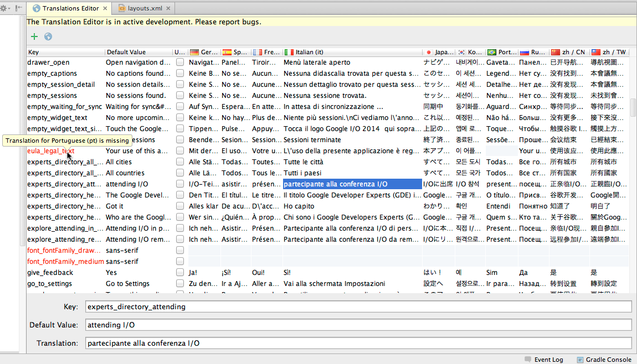
Task: Toggle untranslatable checkbox for drawer_open
Action: [x=180, y=62]
